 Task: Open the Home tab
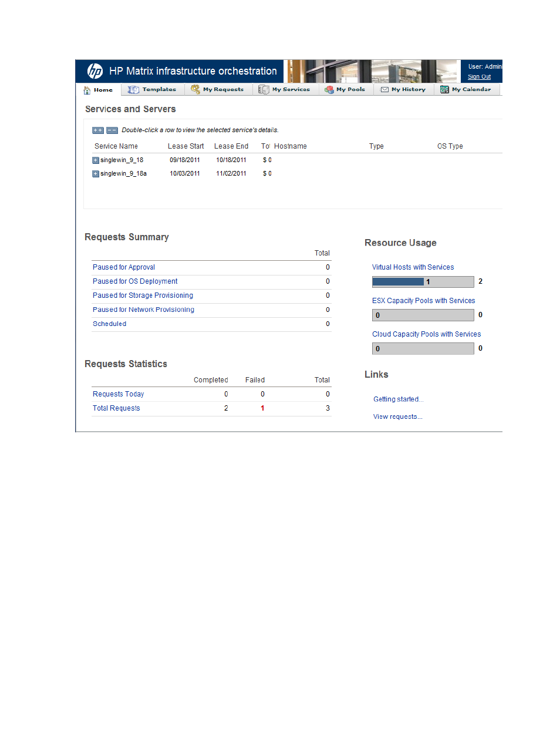point(99,90)
